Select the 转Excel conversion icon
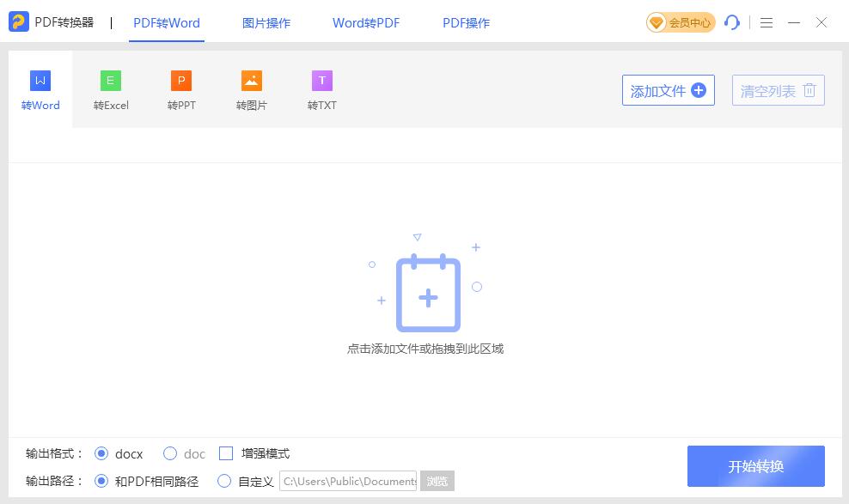Screen dimensions: 849x504 [x=111, y=82]
